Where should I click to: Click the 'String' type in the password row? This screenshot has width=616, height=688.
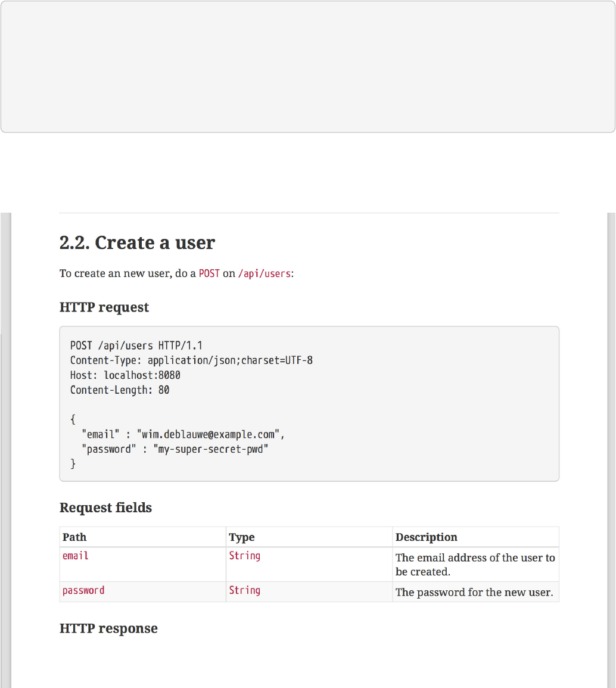click(244, 590)
